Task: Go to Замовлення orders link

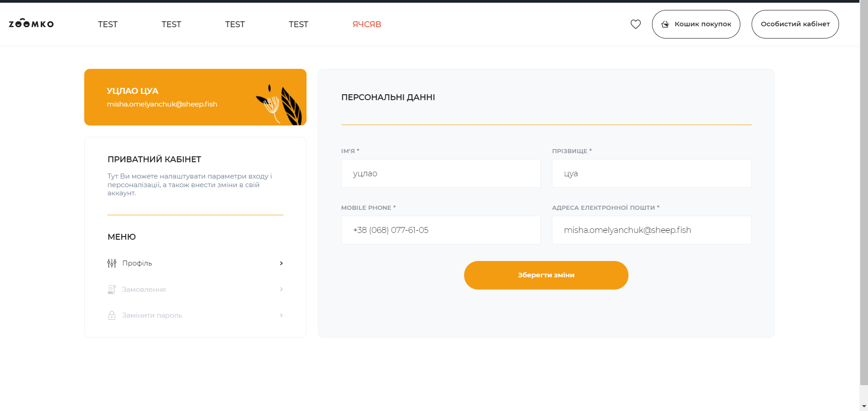Action: [144, 290]
